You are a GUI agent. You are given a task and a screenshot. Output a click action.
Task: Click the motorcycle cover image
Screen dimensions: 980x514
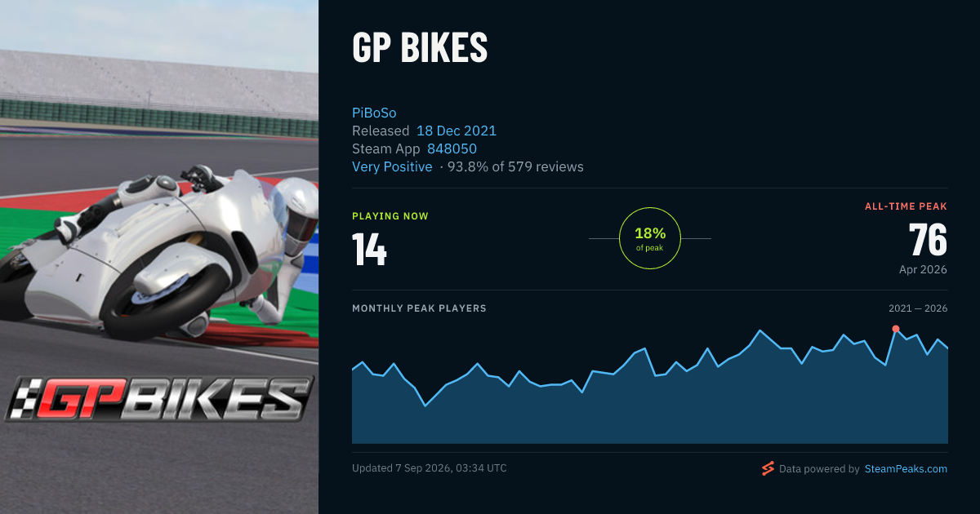tap(159, 257)
